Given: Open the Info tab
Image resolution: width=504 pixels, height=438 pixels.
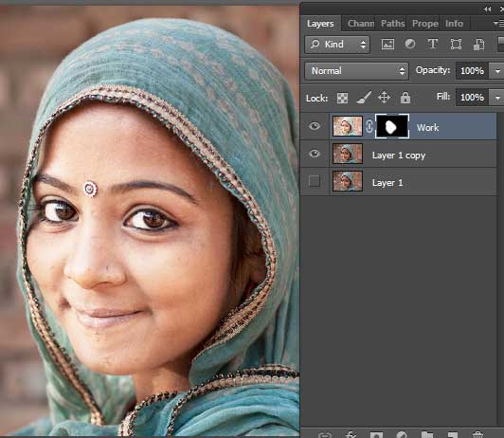Looking at the screenshot, I should [x=454, y=24].
